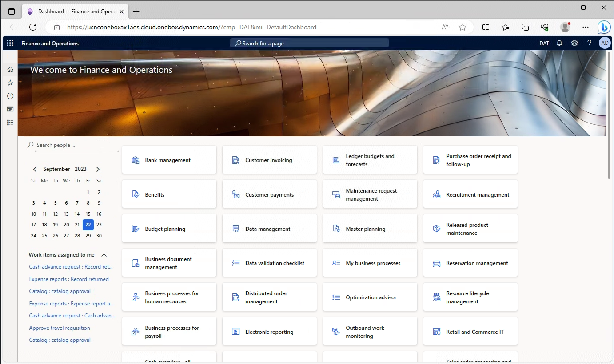Image resolution: width=614 pixels, height=364 pixels.
Task: Click Finance and Operations title in header
Action: coord(50,44)
